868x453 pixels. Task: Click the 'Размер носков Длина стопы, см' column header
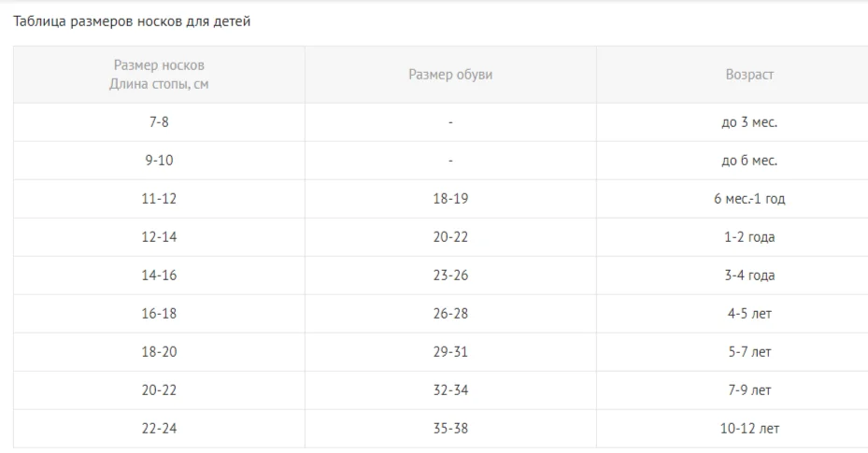159,75
